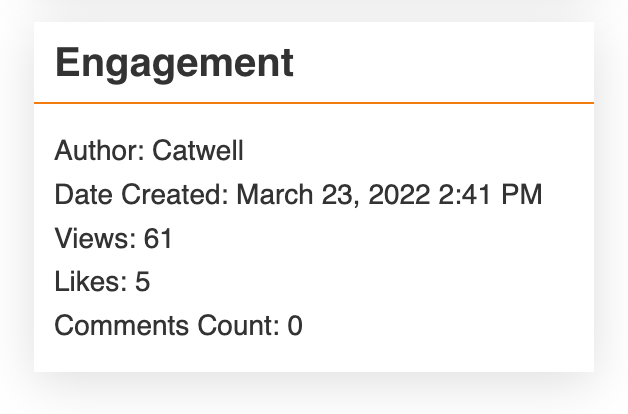Click the Engagement heading
This screenshot has height=414, width=628.
pos(174,63)
